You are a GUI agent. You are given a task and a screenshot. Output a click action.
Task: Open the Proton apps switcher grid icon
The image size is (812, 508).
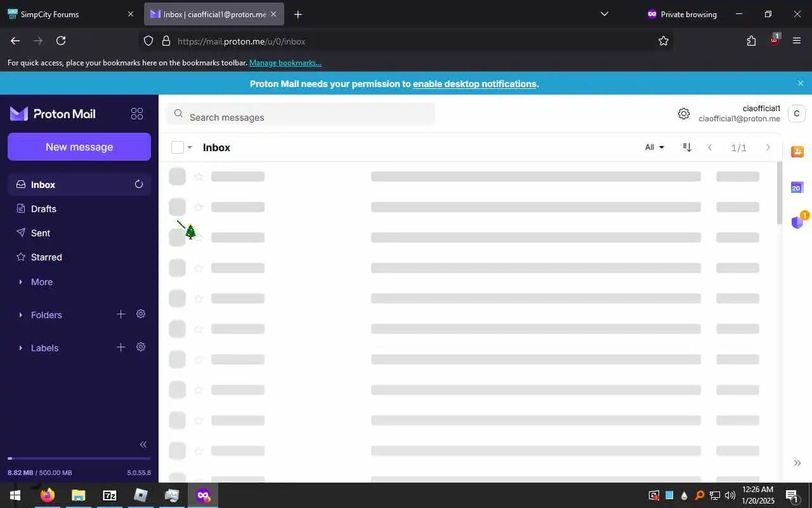(137, 114)
